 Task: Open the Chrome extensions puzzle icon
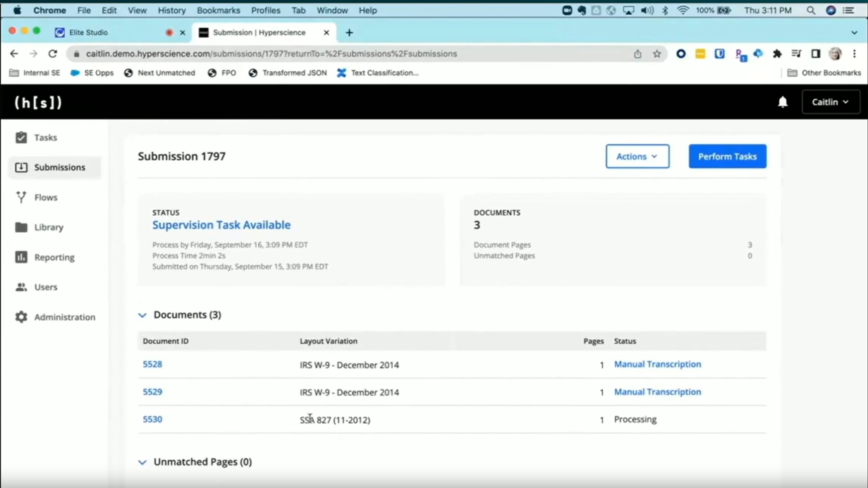[777, 54]
